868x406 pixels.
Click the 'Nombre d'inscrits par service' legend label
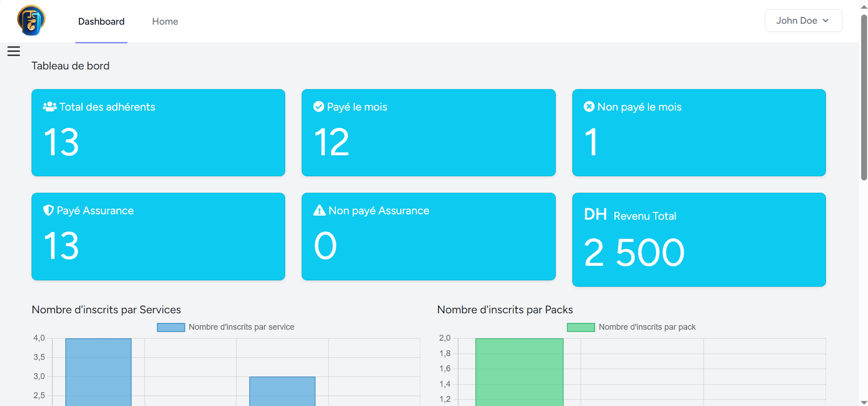point(241,327)
